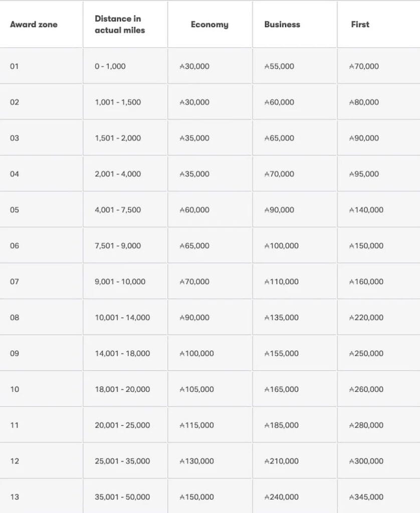This screenshot has height=513, width=420.
Task: Select the 300,000 First price cell
Action: click(366, 461)
